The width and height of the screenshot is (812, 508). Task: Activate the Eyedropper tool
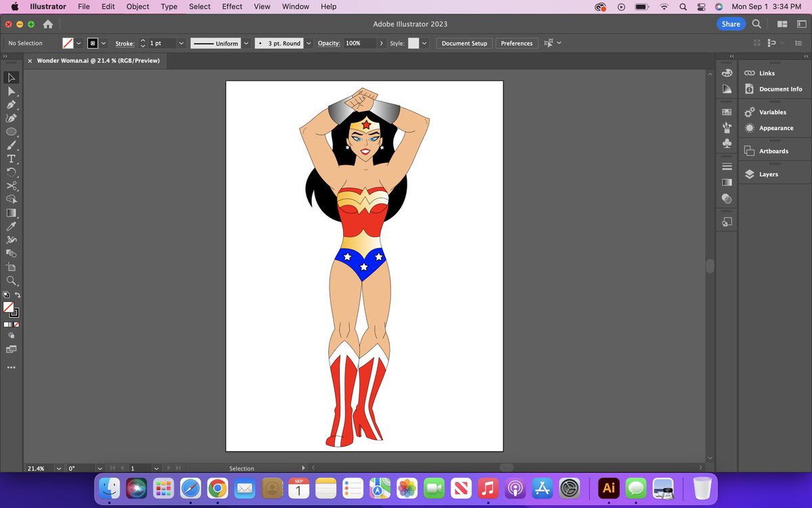click(x=12, y=226)
